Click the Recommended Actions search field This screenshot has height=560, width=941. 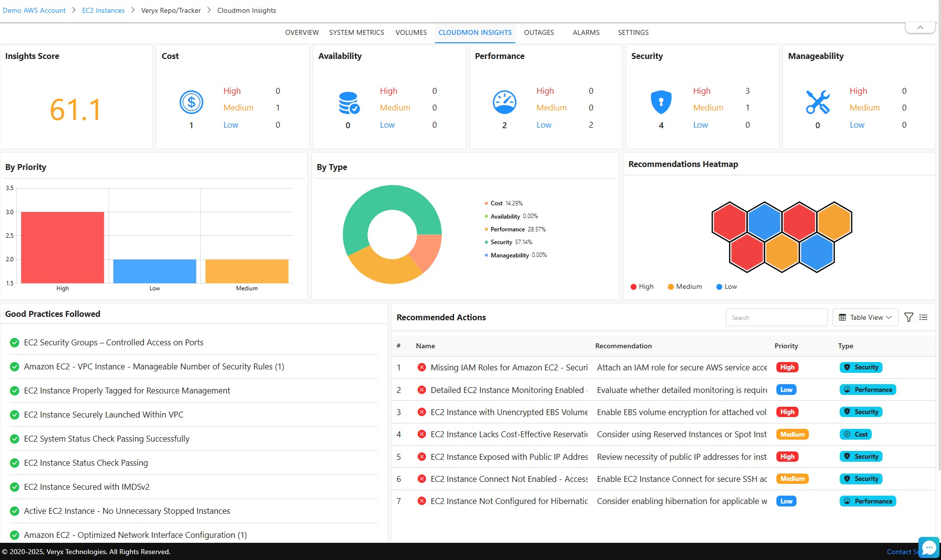(x=776, y=317)
